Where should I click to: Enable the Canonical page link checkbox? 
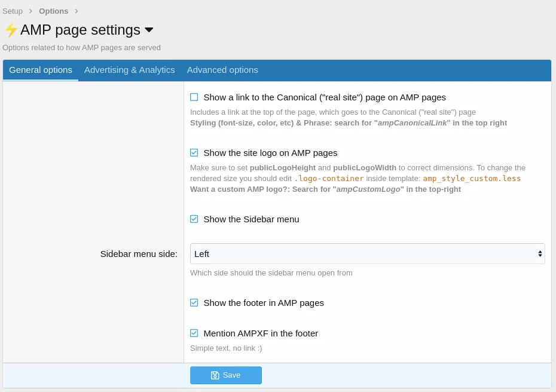(194, 97)
